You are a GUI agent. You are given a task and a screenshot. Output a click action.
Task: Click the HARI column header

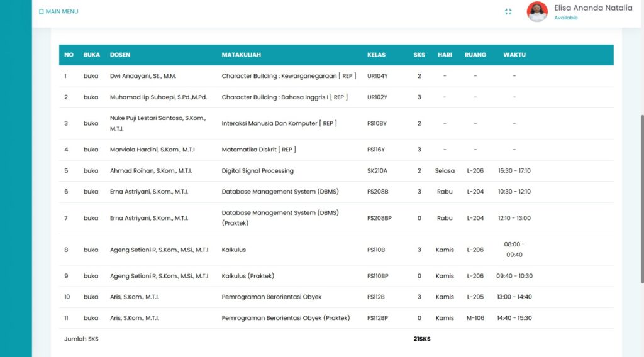445,55
